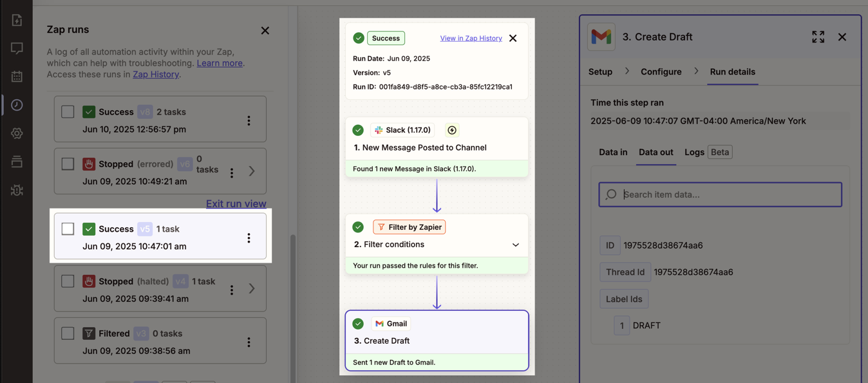This screenshot has width=868, height=383.
Task: Click the v5 version badge
Action: [145, 229]
